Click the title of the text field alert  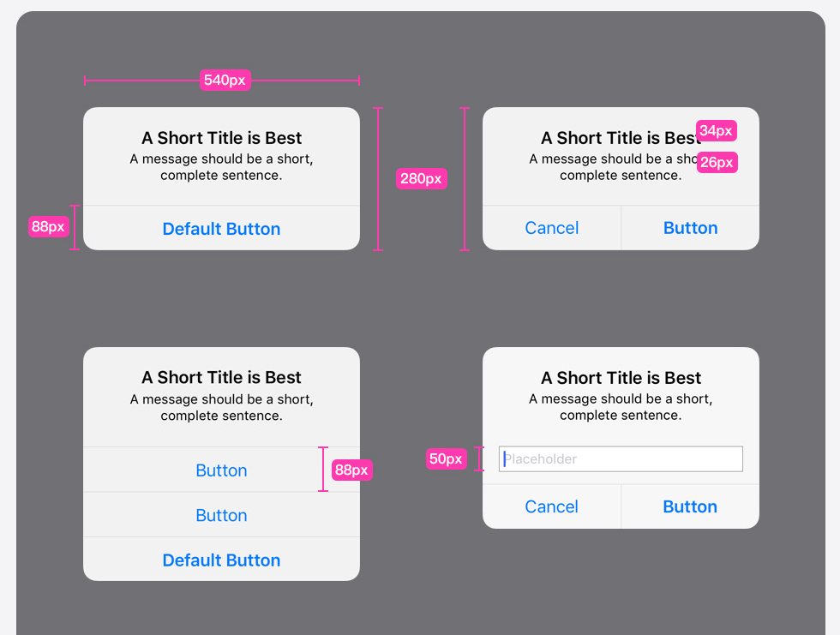(x=621, y=378)
